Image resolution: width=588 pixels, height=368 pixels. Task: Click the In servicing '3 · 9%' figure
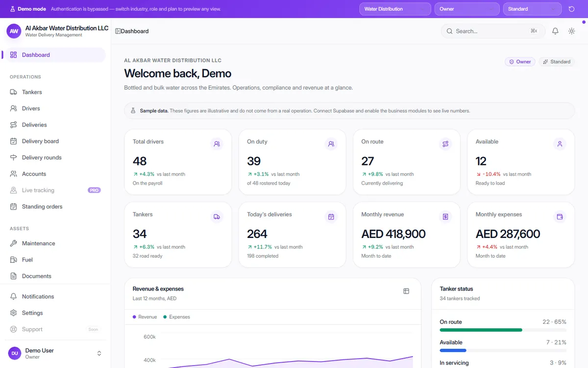pos(557,363)
